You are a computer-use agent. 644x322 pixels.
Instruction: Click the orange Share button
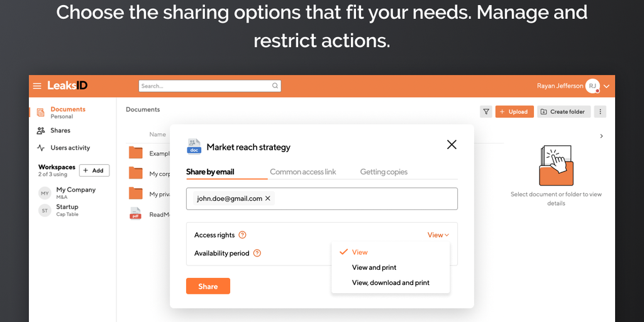(208, 286)
